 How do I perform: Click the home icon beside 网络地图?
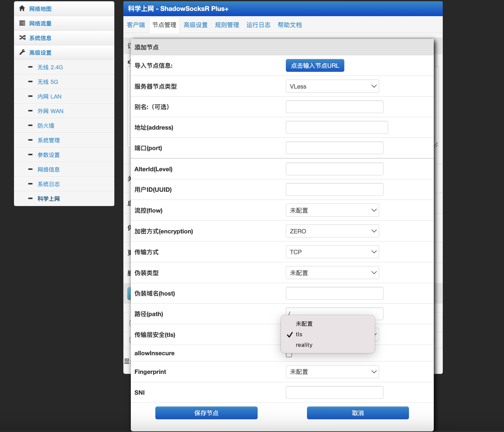pos(22,8)
